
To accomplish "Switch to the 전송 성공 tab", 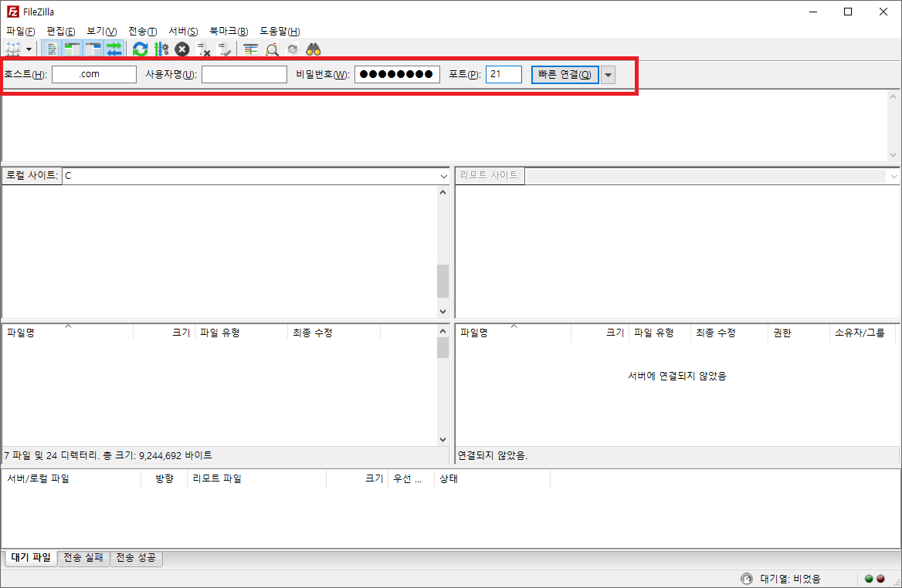I will (136, 558).
